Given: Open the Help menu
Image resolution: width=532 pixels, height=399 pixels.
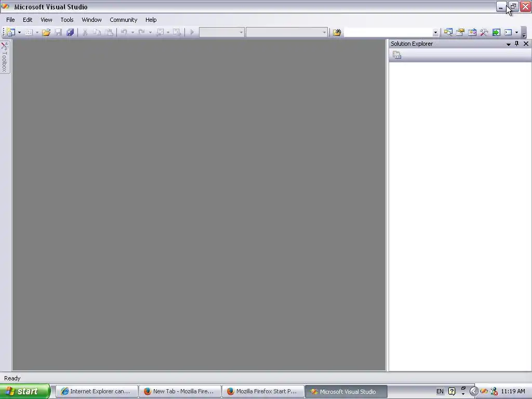Looking at the screenshot, I should coord(151,20).
